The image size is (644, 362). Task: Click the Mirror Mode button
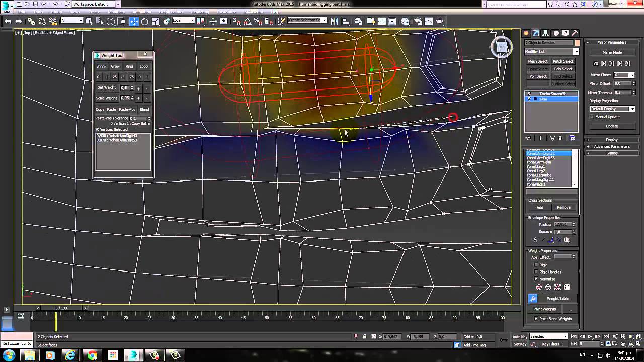coord(612,52)
